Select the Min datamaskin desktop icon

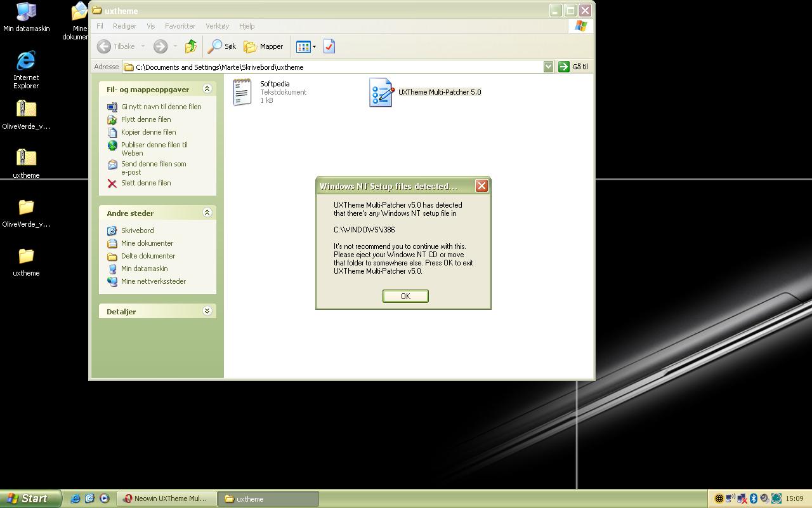(x=26, y=17)
